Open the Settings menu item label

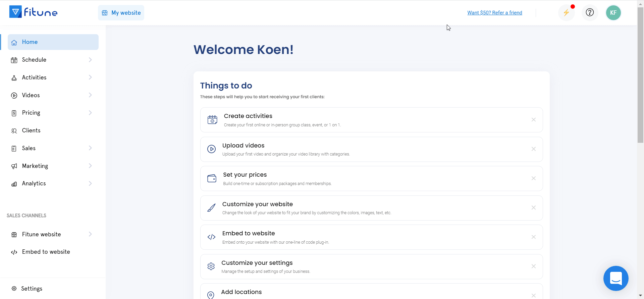coord(32,289)
